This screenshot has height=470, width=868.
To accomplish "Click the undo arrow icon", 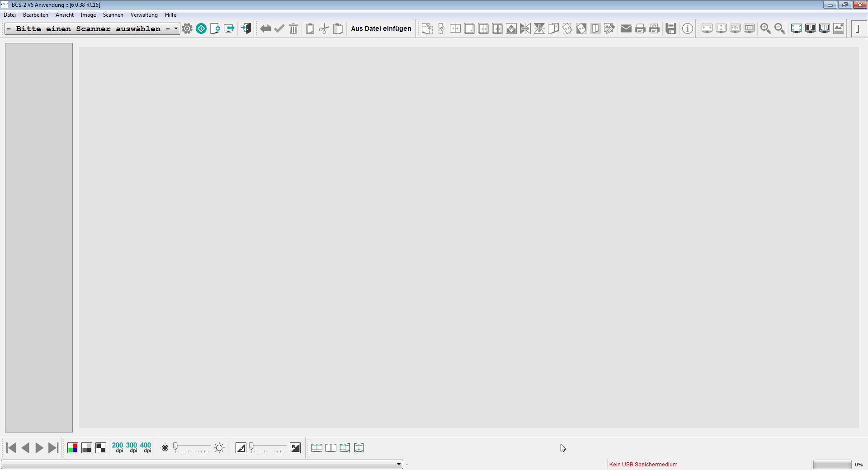I will pos(265,28).
